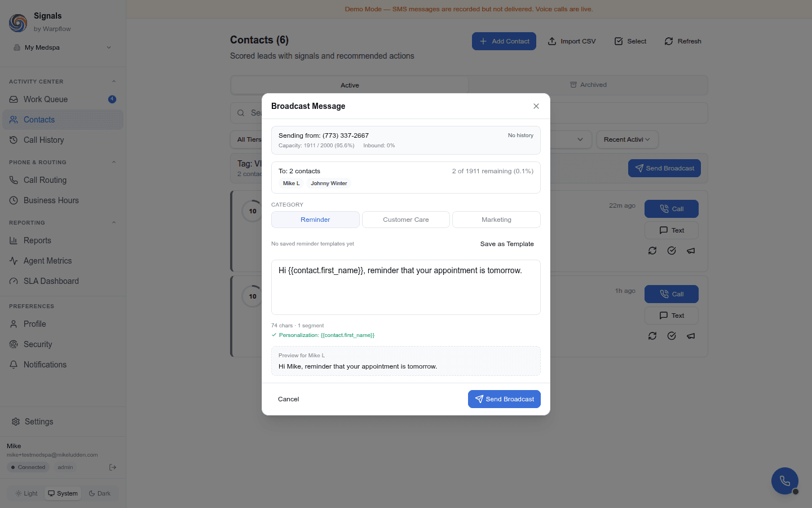Expand the My Medspa workspace dropdown

coord(62,47)
